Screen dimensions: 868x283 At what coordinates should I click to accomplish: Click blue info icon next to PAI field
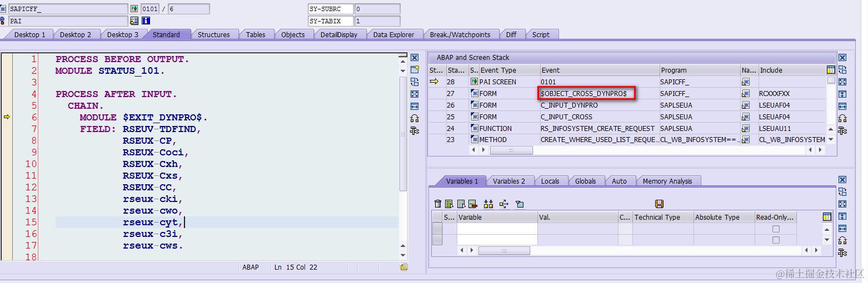[x=146, y=21]
